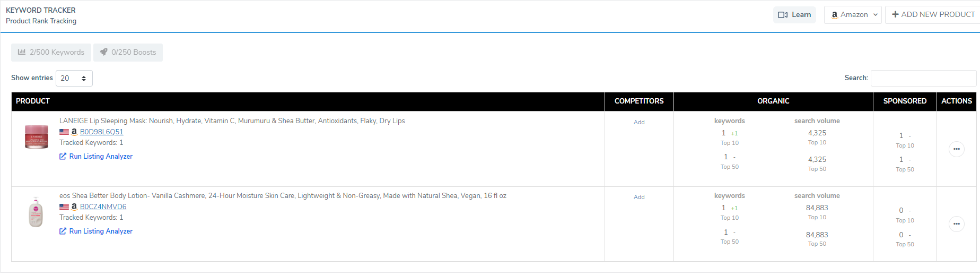
Task: Sort by ORGANIC column header
Action: (x=773, y=101)
